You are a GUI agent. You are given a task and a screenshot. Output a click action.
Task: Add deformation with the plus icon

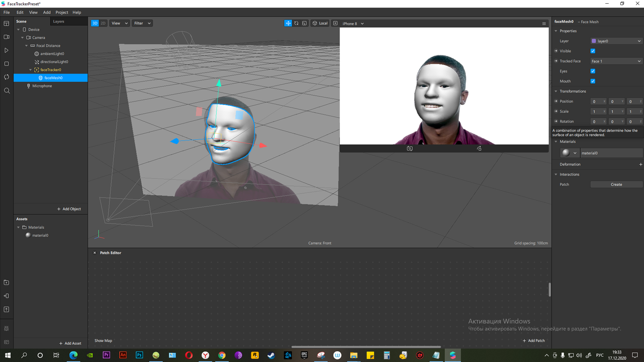coord(640,164)
